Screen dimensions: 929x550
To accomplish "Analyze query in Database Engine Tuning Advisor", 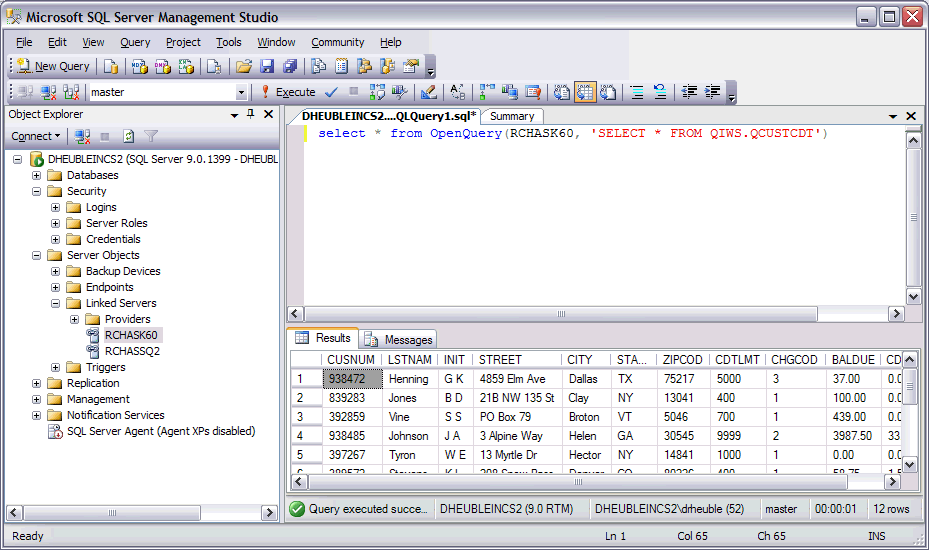I will point(400,92).
